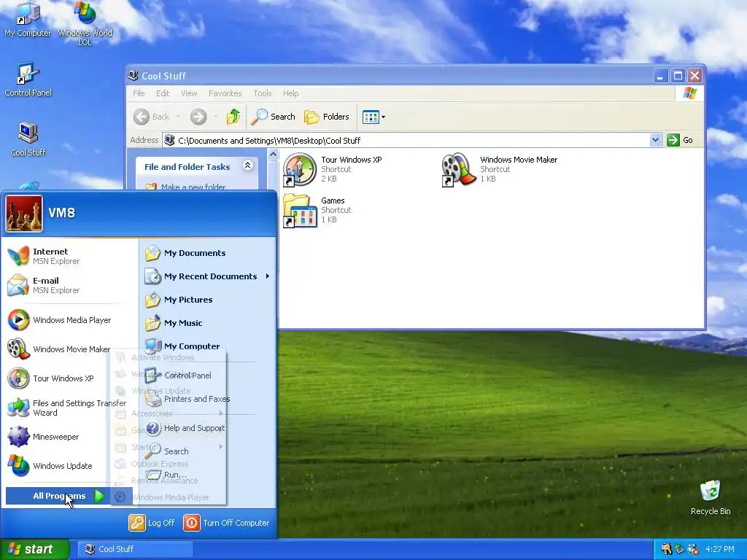Open the View menu
The width and height of the screenshot is (747, 560).
189,93
